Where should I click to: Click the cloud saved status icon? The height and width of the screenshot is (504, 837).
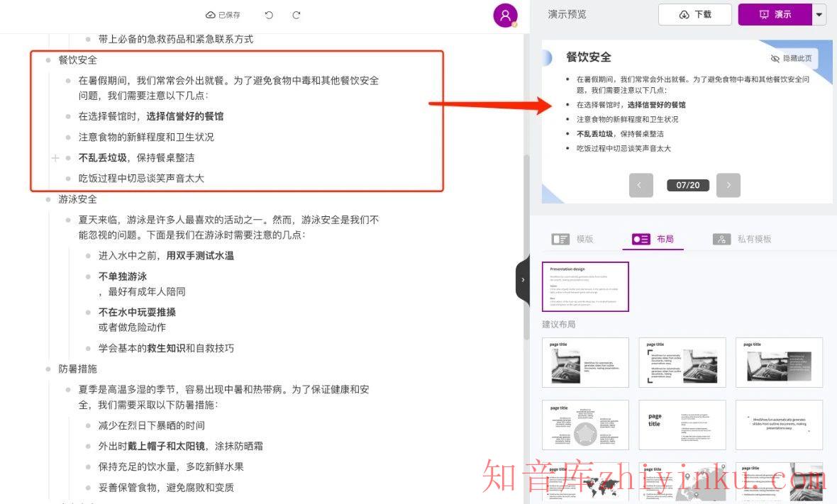click(211, 15)
